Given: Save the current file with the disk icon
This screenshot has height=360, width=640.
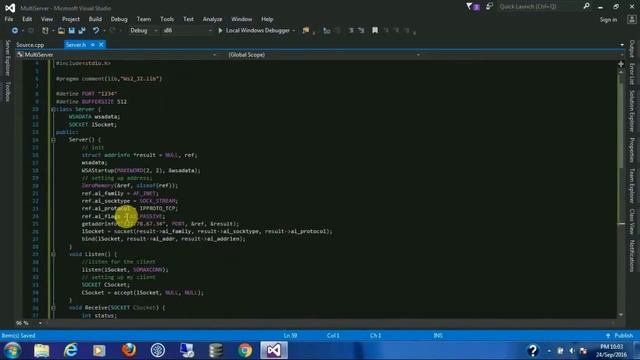Looking at the screenshot, I should [x=72, y=31].
